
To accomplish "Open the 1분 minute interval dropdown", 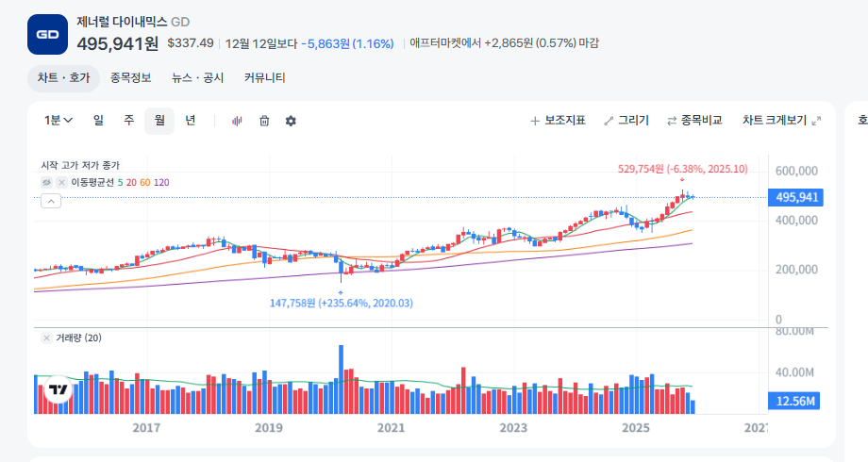I will [58, 121].
